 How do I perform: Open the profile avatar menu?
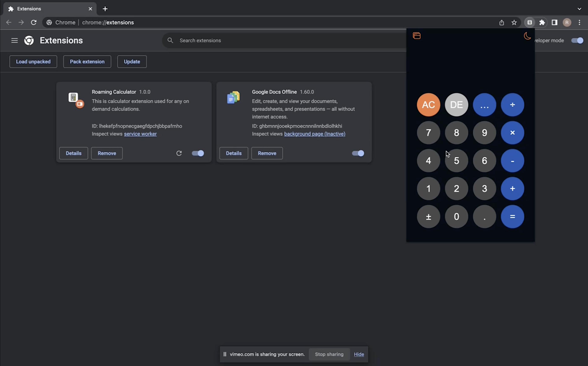(x=567, y=22)
